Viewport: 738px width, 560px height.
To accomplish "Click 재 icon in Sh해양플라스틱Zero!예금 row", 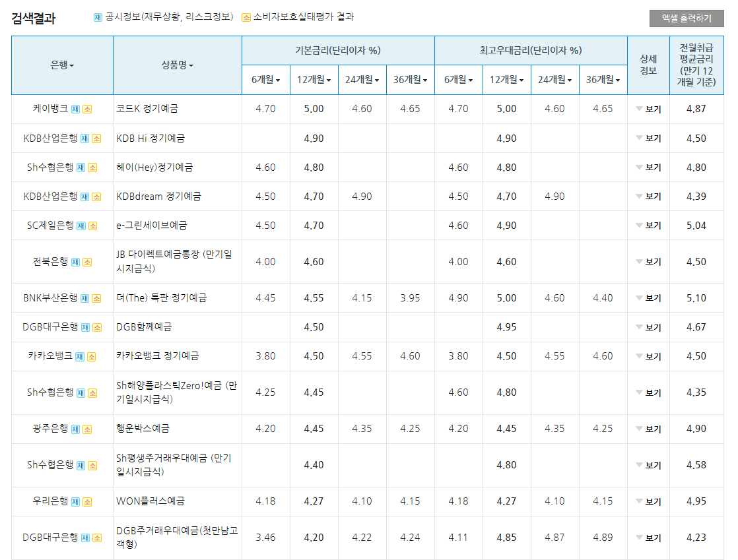I will 81,392.
